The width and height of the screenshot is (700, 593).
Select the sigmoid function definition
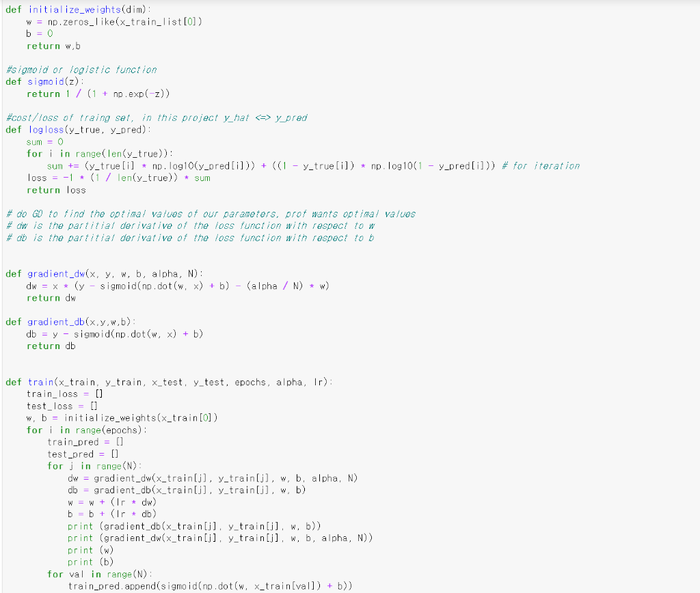pos(46,81)
